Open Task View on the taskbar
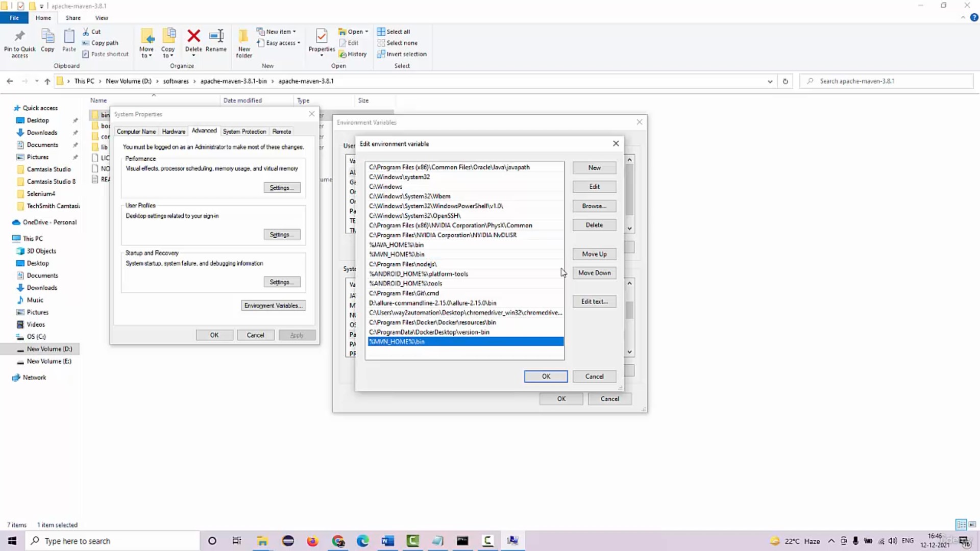Screen dimensions: 980x551 [x=237, y=541]
